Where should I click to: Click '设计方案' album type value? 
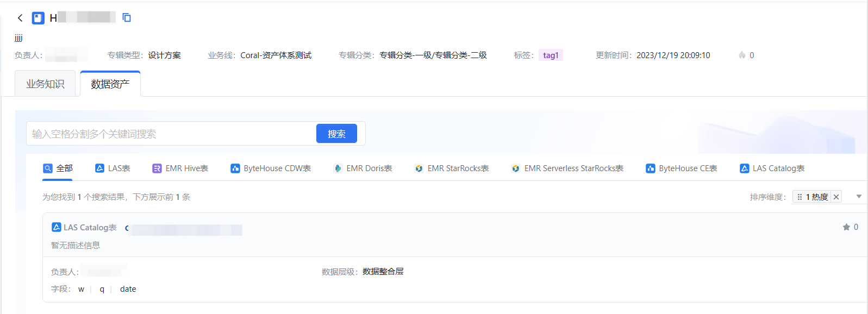click(x=164, y=55)
